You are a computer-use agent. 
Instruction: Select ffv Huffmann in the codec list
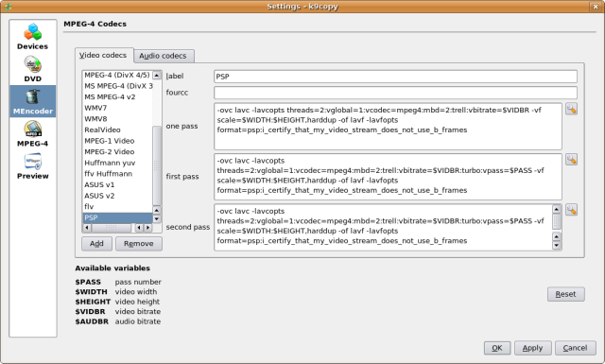[117, 174]
